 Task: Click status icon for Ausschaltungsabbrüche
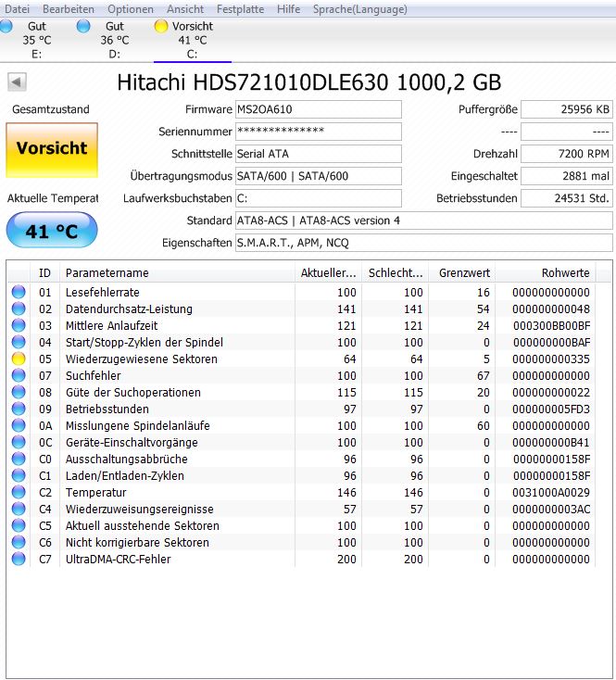click(x=19, y=459)
